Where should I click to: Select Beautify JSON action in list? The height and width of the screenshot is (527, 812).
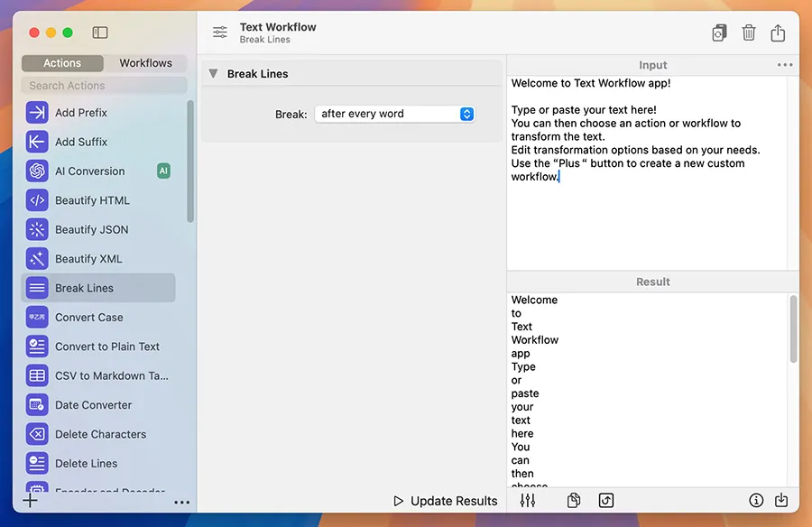coord(91,229)
